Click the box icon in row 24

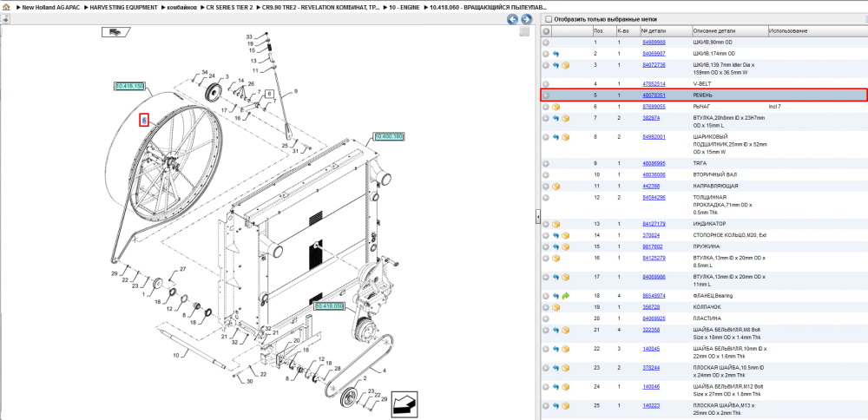coord(566,387)
